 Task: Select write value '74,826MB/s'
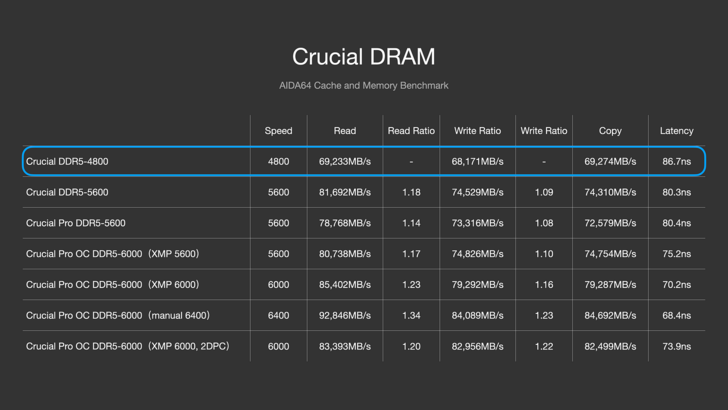coord(478,254)
